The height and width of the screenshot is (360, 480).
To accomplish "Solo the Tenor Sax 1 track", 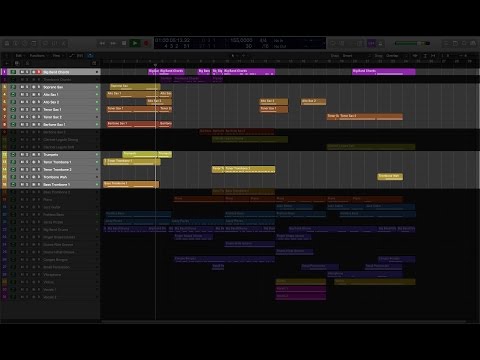I will [27, 110].
